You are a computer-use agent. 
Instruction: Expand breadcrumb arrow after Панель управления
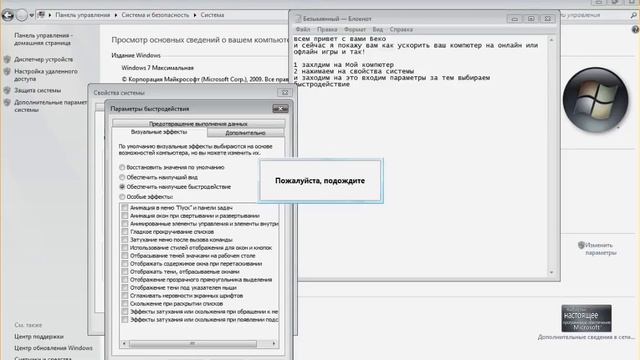coord(116,15)
